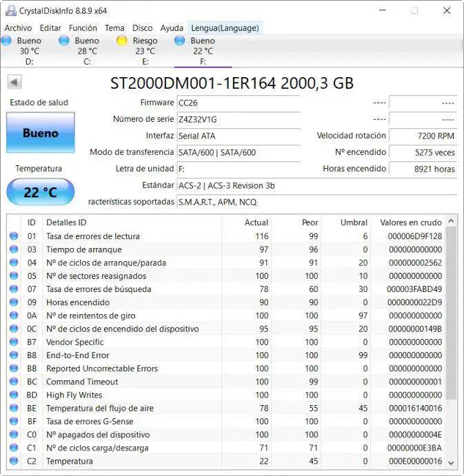Viewport: 464px width, 476px height.
Task: Click status icon for High Fly Writes
Action: click(14, 395)
